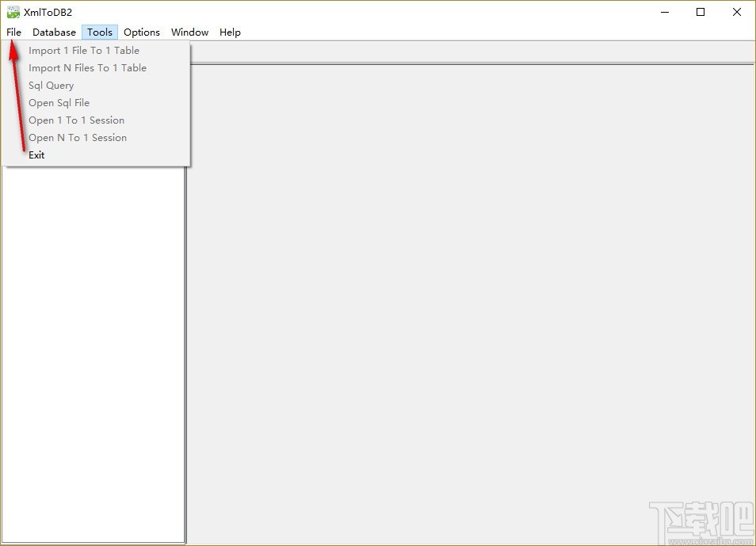Viewport: 756px width, 546px height.
Task: Choose Open N To 1 Session
Action: pyautogui.click(x=77, y=137)
